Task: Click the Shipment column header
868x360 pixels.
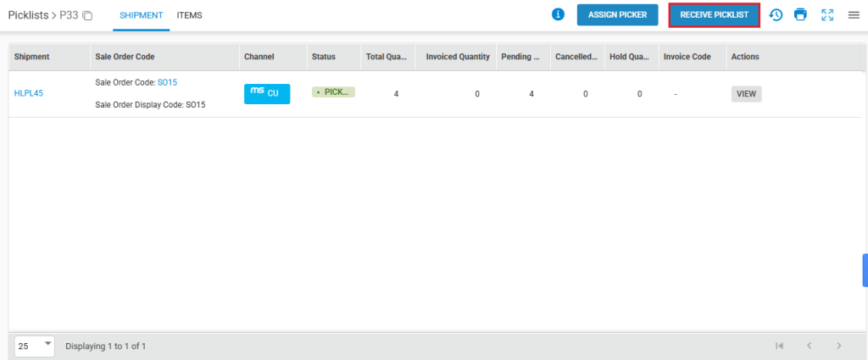Action: (x=49, y=57)
